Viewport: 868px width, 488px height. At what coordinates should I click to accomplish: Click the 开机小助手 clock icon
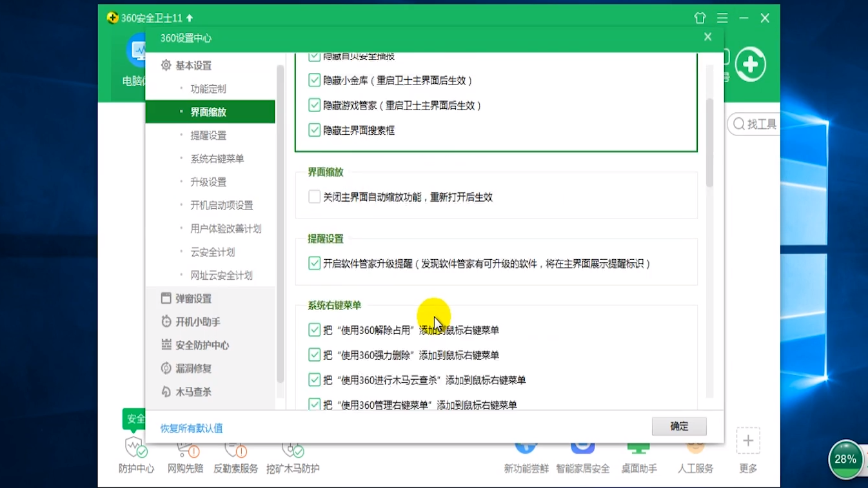(x=166, y=322)
